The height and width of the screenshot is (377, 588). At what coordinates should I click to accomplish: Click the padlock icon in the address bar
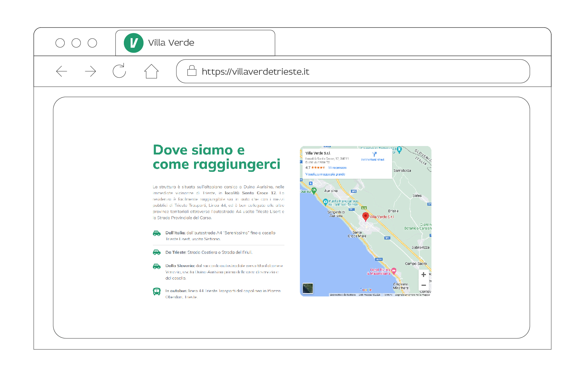click(x=192, y=71)
